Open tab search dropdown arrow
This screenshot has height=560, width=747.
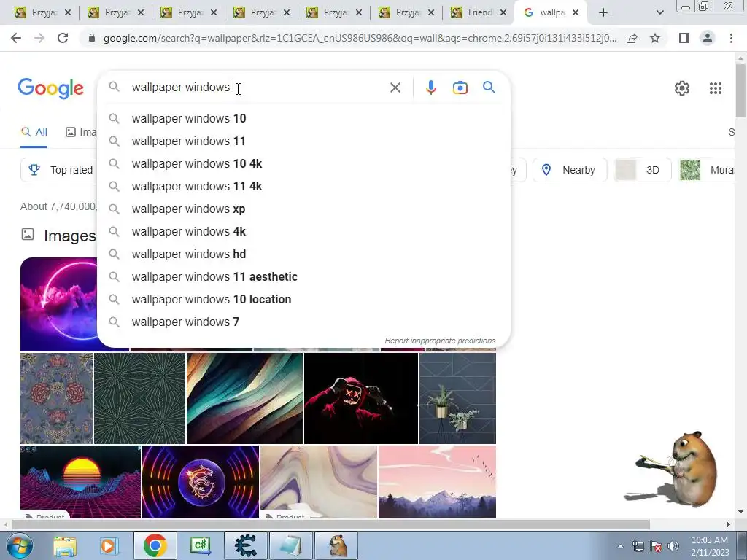tap(659, 13)
